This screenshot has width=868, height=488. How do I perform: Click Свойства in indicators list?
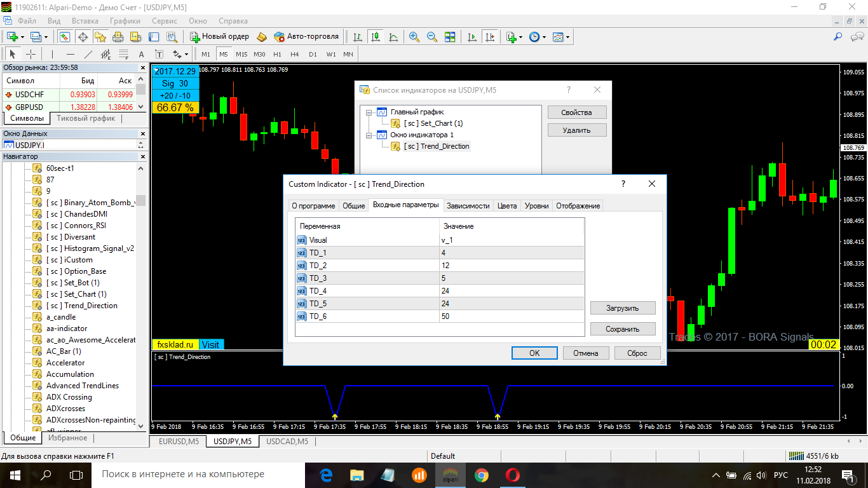coord(577,112)
